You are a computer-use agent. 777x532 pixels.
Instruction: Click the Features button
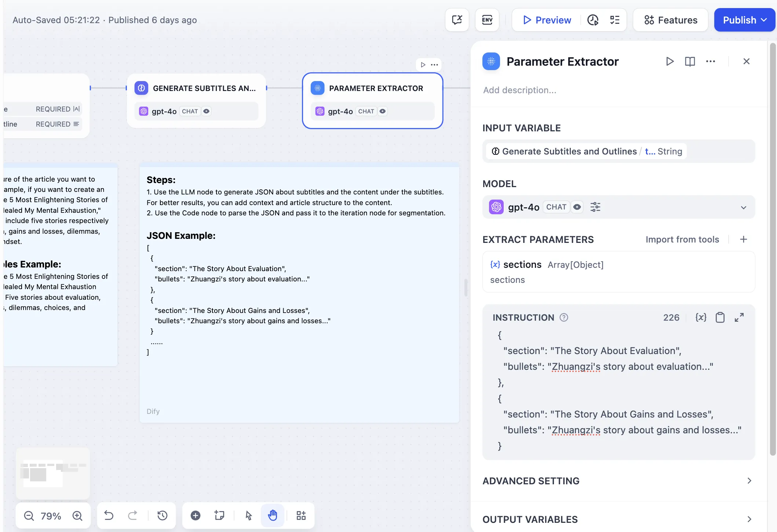(670, 20)
